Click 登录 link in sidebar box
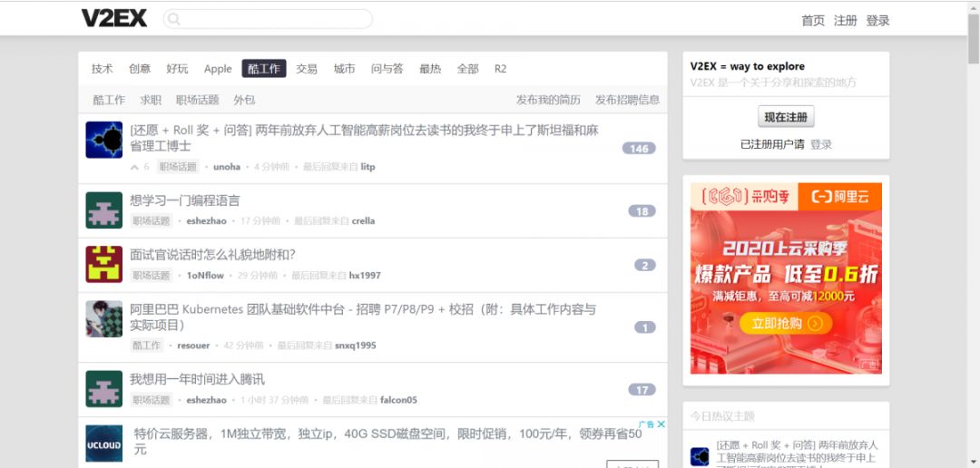This screenshot has height=468, width=980. coord(821,144)
